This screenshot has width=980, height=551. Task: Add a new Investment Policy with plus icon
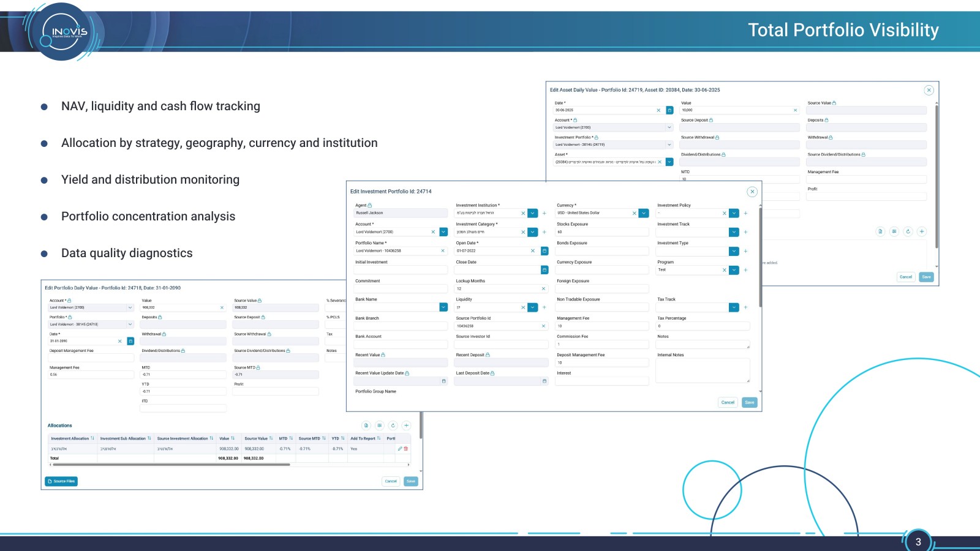point(745,213)
